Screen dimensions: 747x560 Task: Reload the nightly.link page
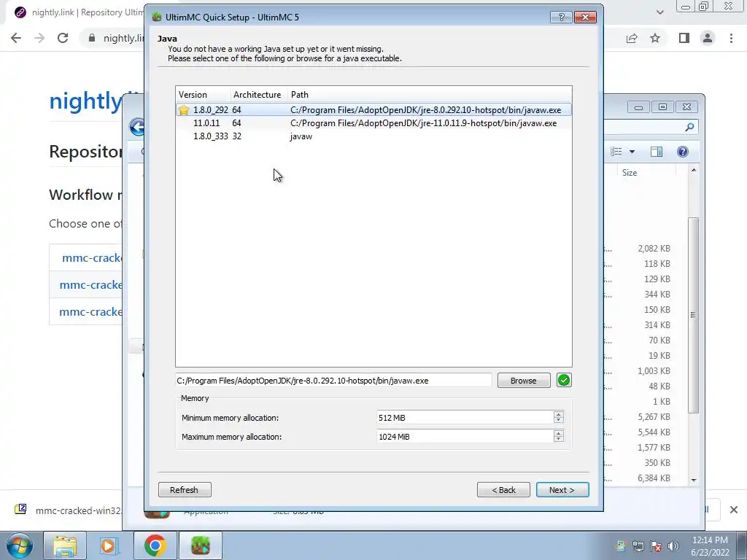tap(63, 38)
